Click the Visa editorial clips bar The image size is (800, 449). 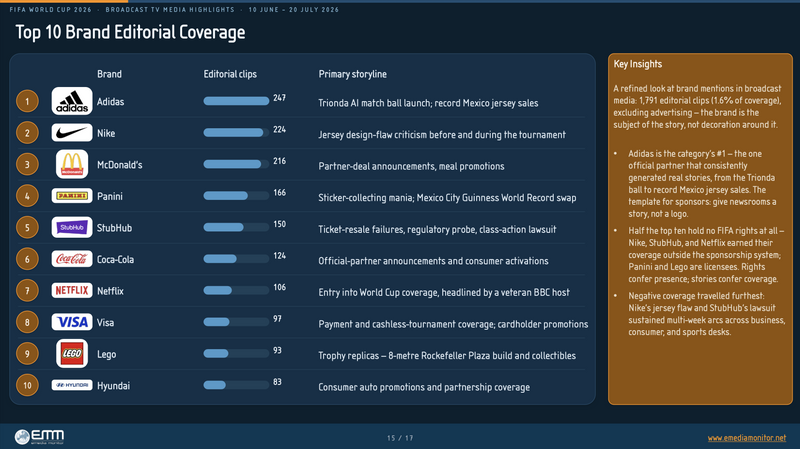[x=236, y=322]
